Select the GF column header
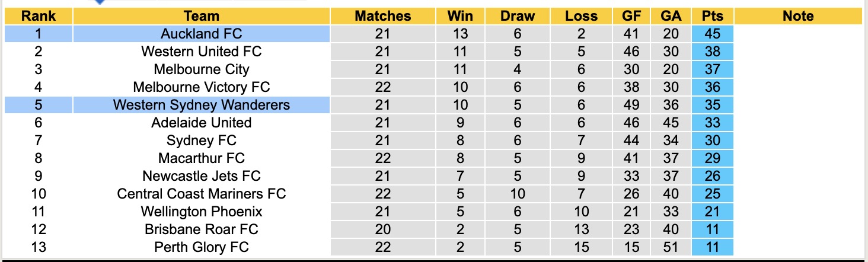The image size is (868, 262). (631, 16)
